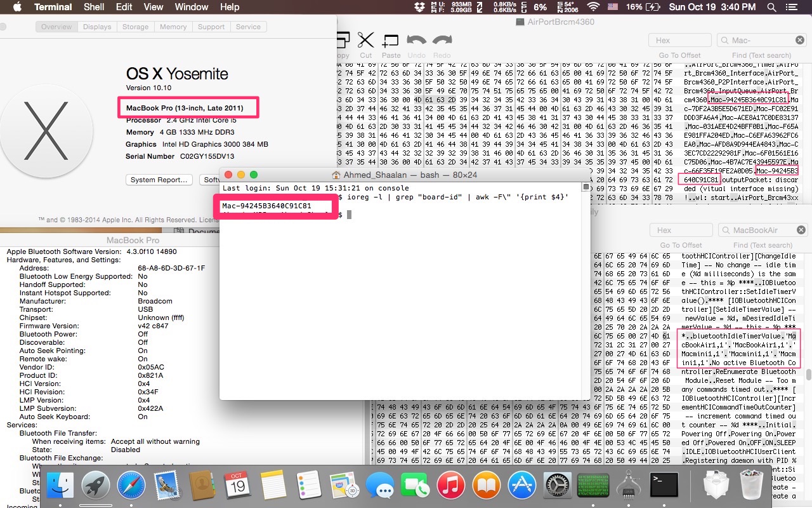Switch to the Displays tab
The width and height of the screenshot is (812, 508).
point(97,27)
